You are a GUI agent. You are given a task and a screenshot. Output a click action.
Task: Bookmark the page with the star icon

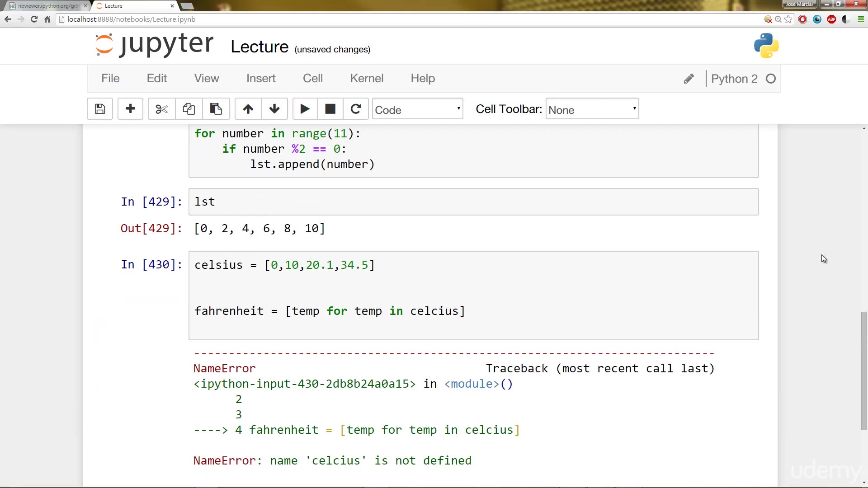click(788, 19)
